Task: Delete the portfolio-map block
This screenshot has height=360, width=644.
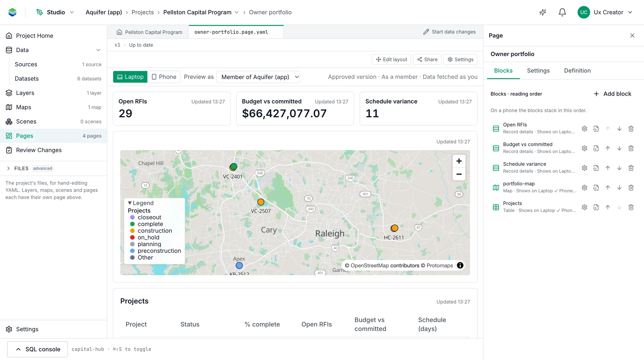Action: [631, 188]
